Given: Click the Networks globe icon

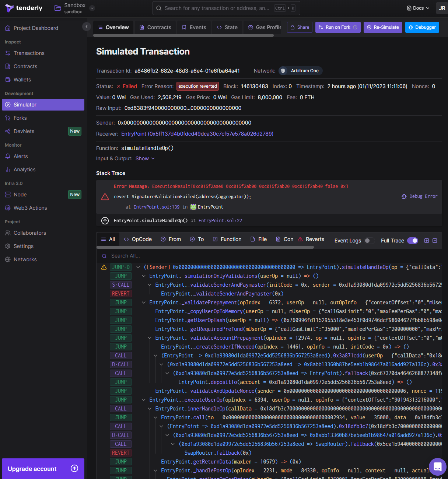Looking at the screenshot, I should [8, 259].
